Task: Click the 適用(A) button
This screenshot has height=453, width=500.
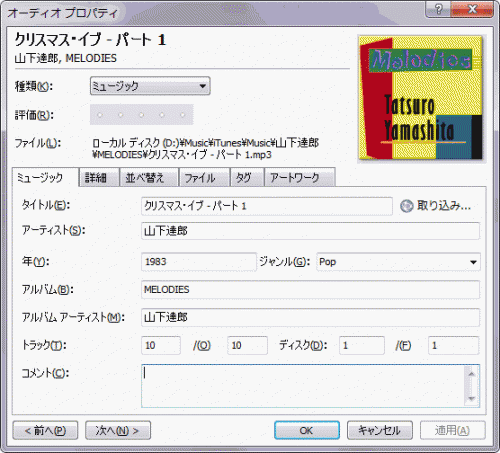Action: tap(452, 430)
